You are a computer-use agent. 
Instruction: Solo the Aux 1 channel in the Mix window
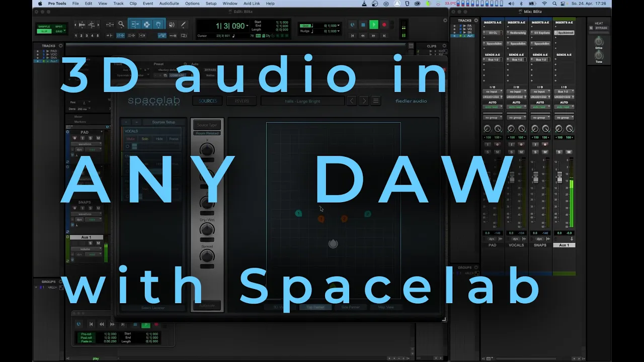tap(559, 152)
